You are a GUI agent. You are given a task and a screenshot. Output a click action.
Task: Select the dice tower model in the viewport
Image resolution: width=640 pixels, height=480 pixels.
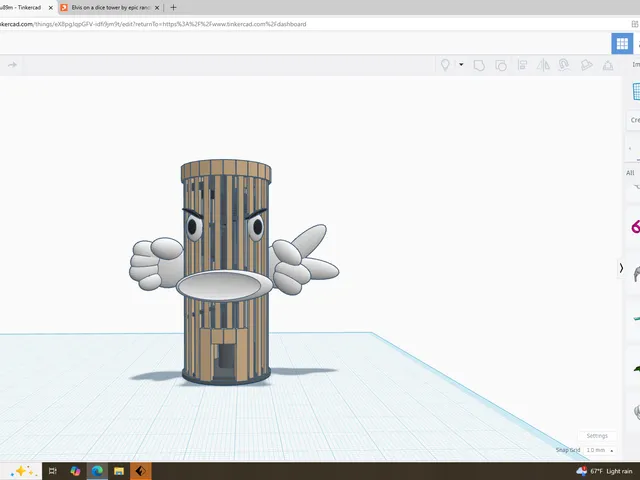[x=226, y=272]
